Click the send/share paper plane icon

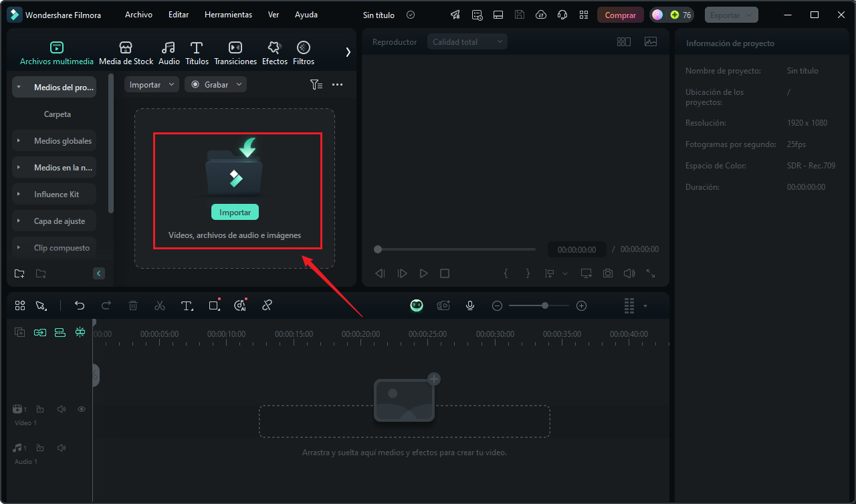coord(455,15)
